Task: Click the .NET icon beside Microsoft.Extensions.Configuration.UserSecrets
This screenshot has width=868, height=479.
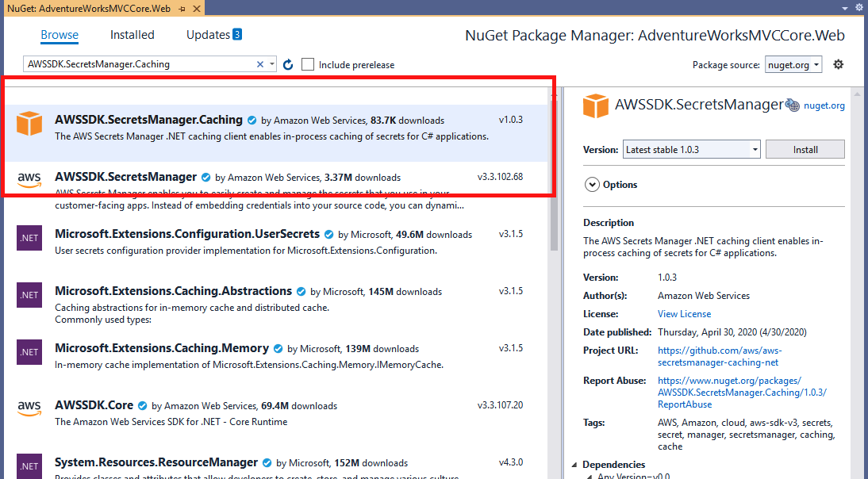Action: tap(29, 238)
